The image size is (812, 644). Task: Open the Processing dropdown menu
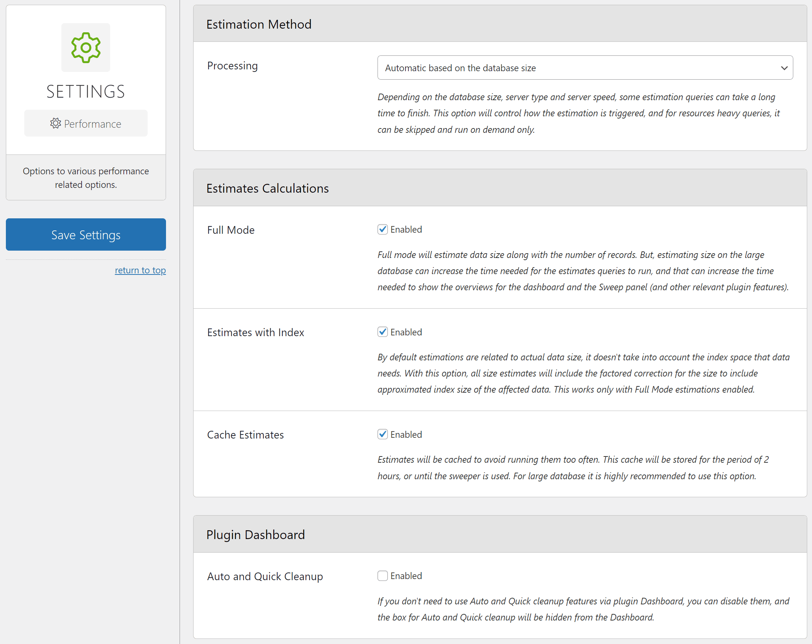(585, 68)
